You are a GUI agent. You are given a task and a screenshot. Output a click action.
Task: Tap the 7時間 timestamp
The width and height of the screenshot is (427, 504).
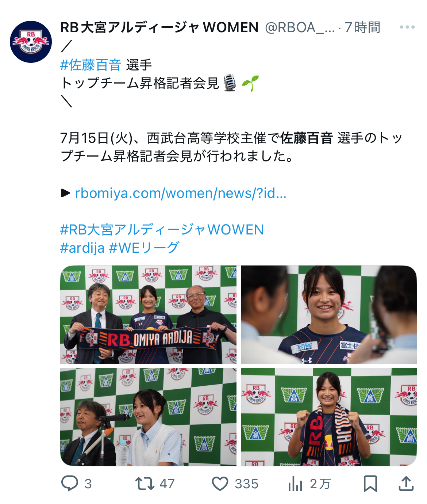point(362,27)
